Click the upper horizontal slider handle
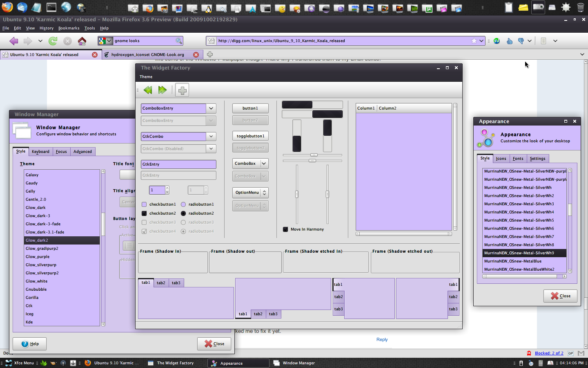 tap(314, 155)
